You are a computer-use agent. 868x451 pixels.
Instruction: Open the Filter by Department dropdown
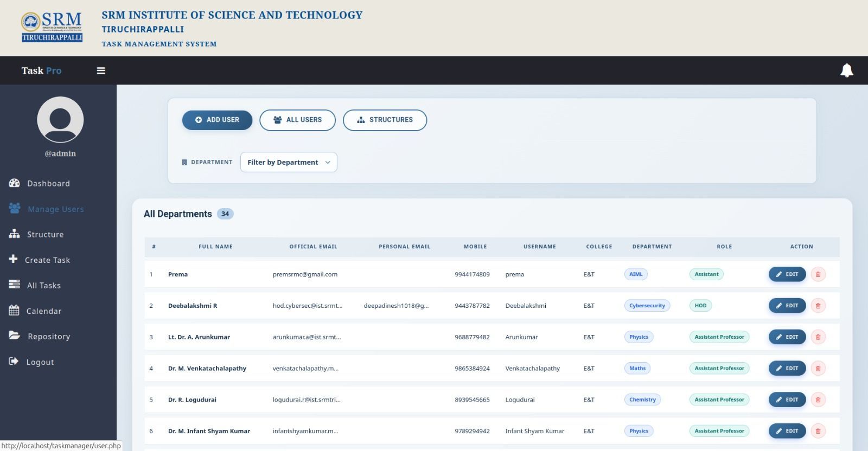pyautogui.click(x=289, y=162)
